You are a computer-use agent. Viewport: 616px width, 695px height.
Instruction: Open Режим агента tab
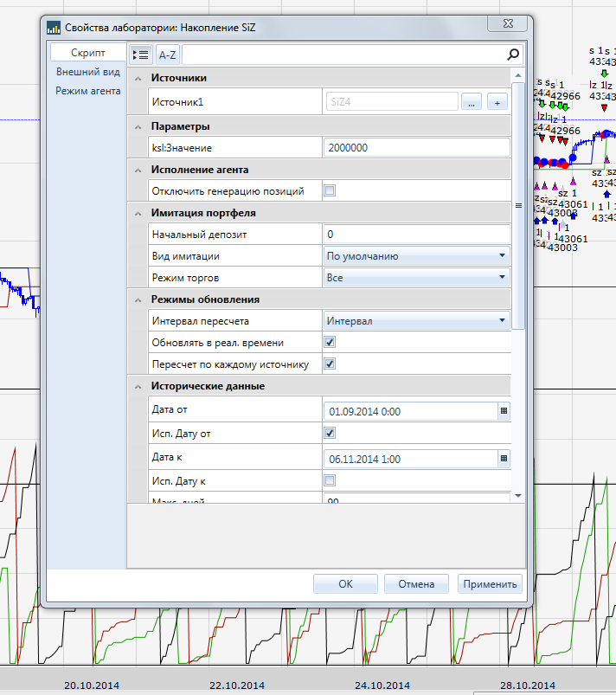[x=87, y=90]
